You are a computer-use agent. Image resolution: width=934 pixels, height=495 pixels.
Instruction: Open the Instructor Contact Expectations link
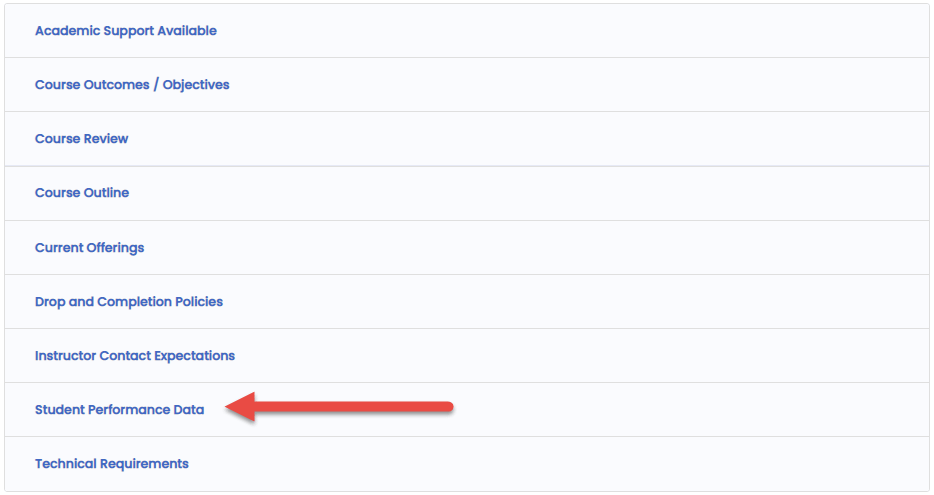point(134,356)
